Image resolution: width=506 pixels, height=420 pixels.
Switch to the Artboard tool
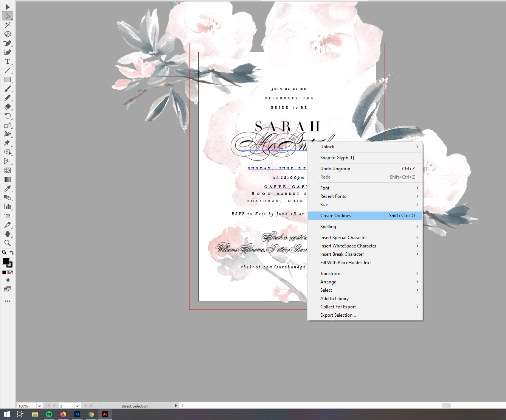(7, 216)
